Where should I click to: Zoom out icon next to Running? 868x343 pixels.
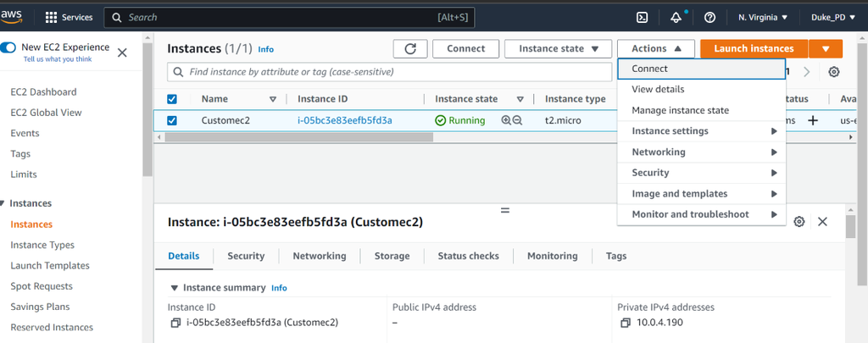pos(518,120)
